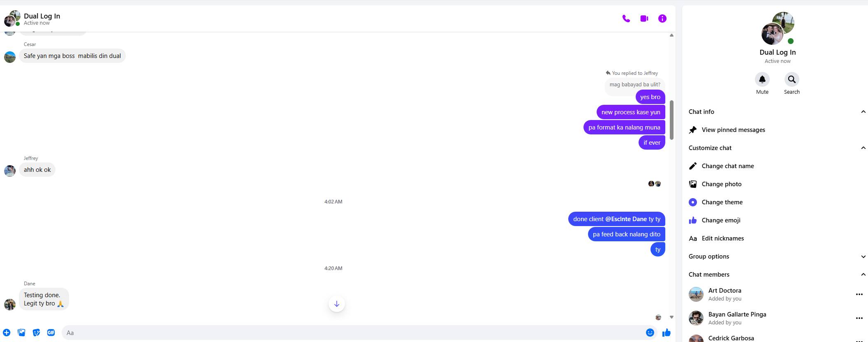
Task: Open emoji picker smiley icon
Action: tap(650, 333)
